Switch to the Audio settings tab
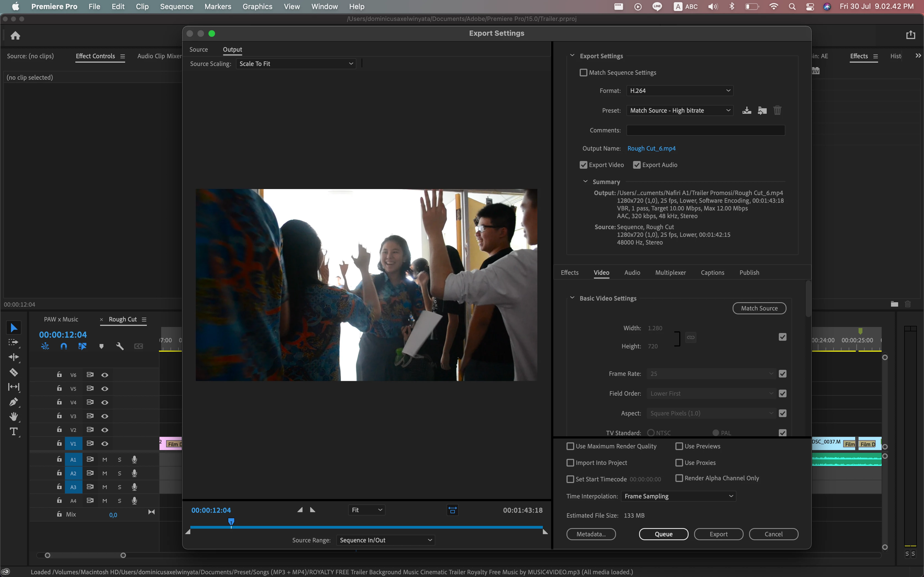The width and height of the screenshot is (924, 577). (632, 273)
